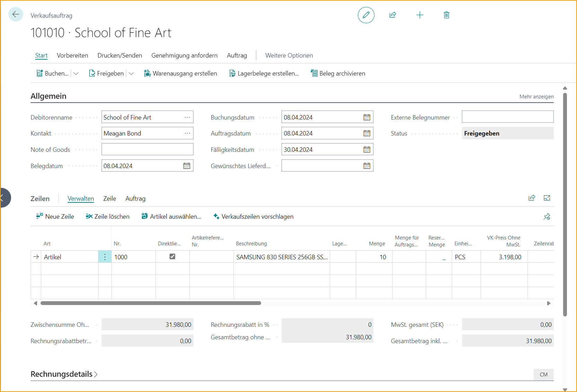The height and width of the screenshot is (392, 577).
Task: Click Mehr anzeigen link
Action: [x=536, y=97]
